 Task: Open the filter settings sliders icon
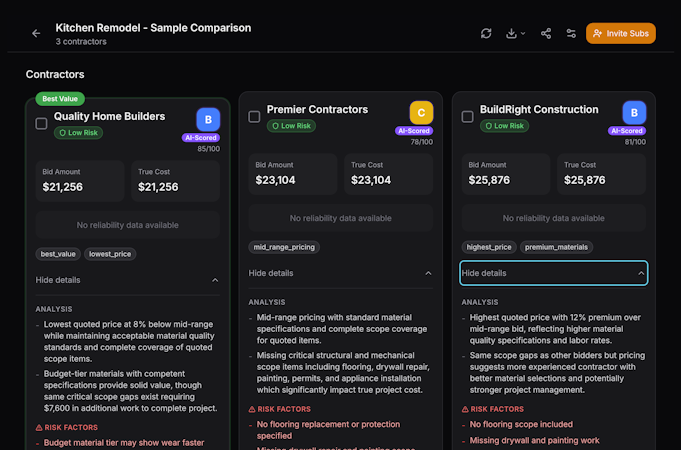click(571, 33)
